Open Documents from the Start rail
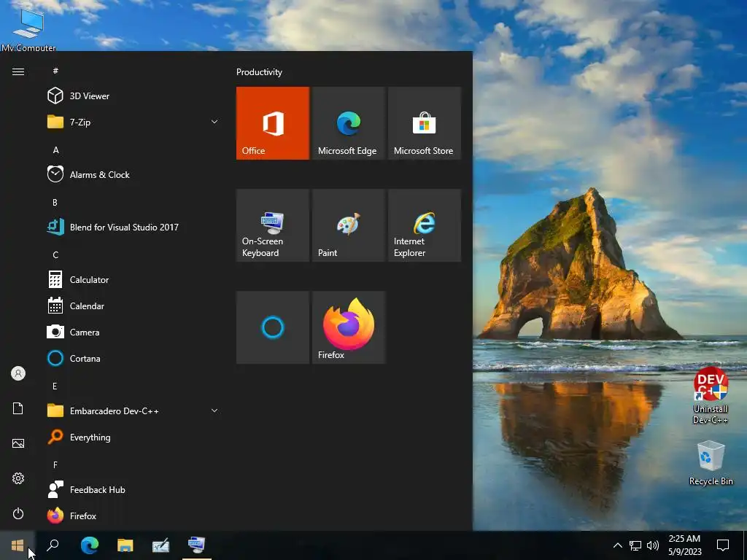Viewport: 747px width, 560px height. pos(18,408)
